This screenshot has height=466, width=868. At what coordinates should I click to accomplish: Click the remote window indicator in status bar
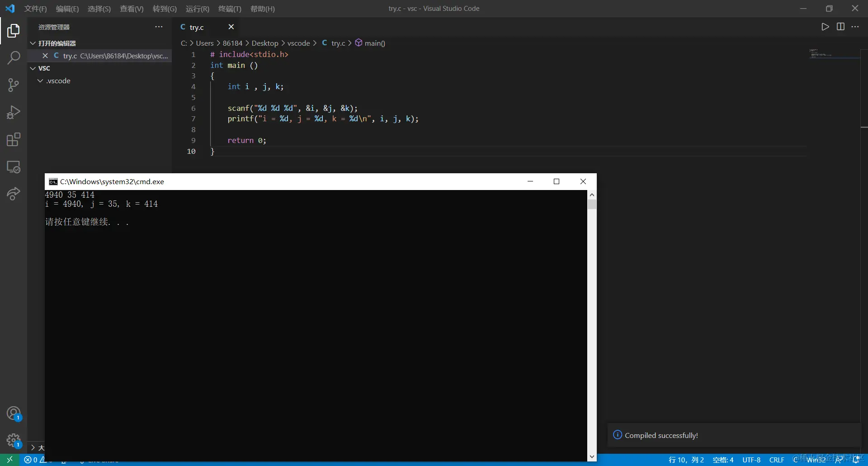[x=9, y=460]
